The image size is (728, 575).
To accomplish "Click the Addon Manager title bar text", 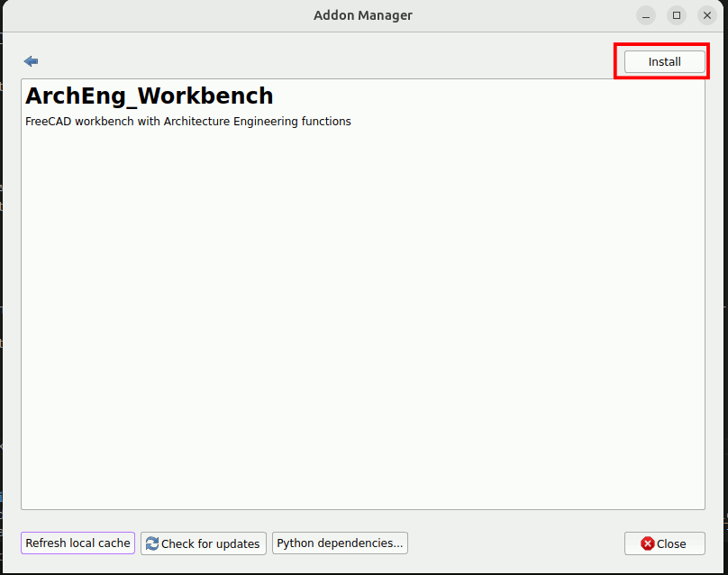I will (362, 15).
